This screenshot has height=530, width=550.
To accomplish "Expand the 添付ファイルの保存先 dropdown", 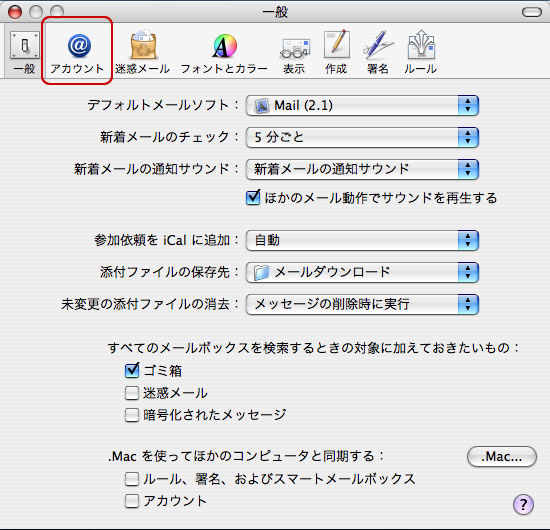I will pyautogui.click(x=362, y=272).
